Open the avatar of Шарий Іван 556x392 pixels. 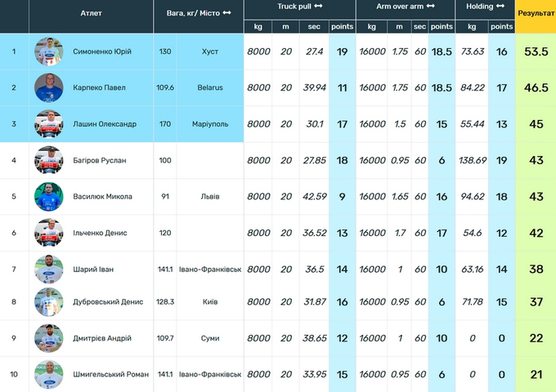pyautogui.click(x=48, y=269)
